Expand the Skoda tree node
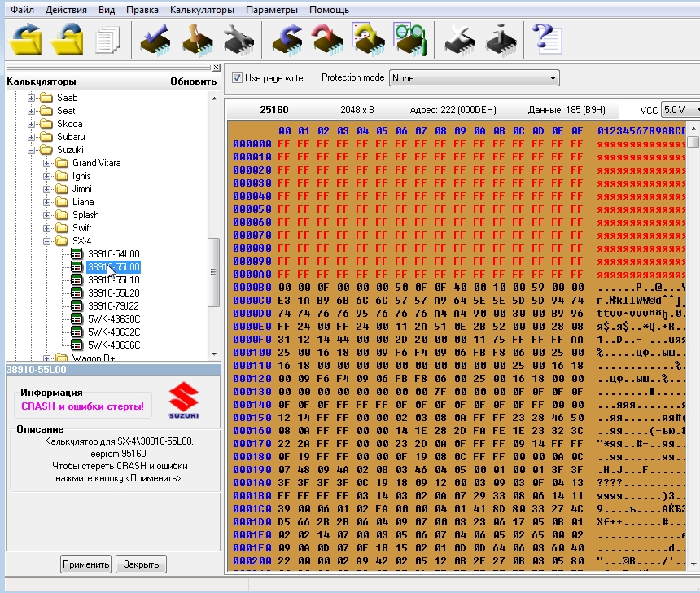Image resolution: width=700 pixels, height=593 pixels. [x=31, y=124]
